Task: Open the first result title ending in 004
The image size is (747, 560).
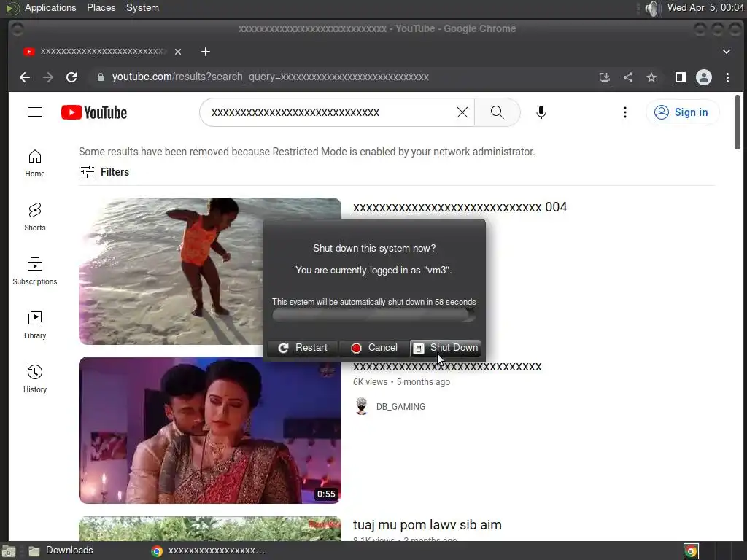Action: tap(460, 207)
